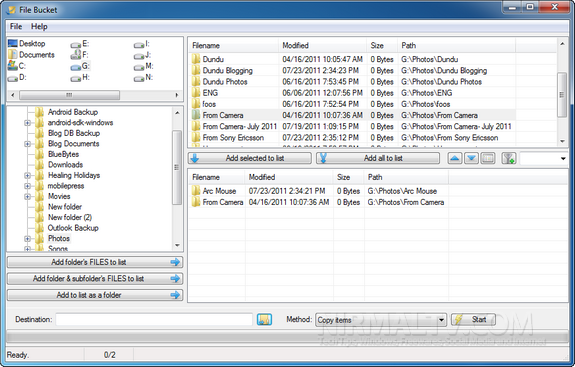
Task: Select the C: system drive icon
Action: click(12, 66)
